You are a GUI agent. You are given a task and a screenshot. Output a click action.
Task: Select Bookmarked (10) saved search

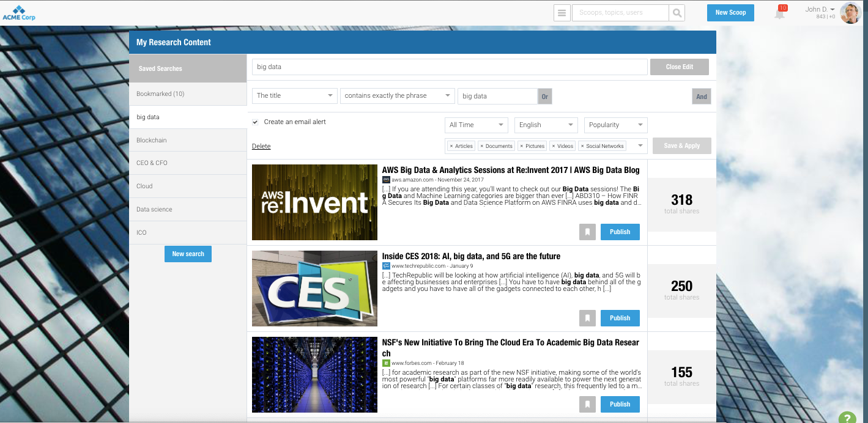pyautogui.click(x=188, y=94)
